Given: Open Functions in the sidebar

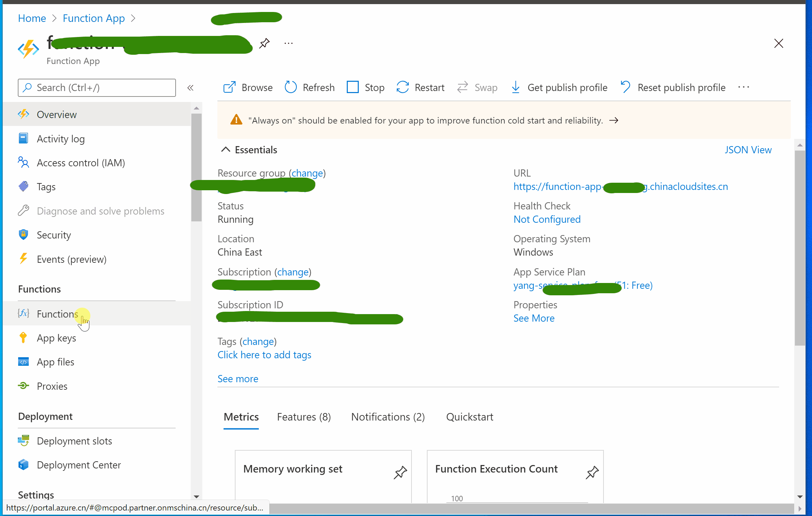Looking at the screenshot, I should tap(57, 314).
